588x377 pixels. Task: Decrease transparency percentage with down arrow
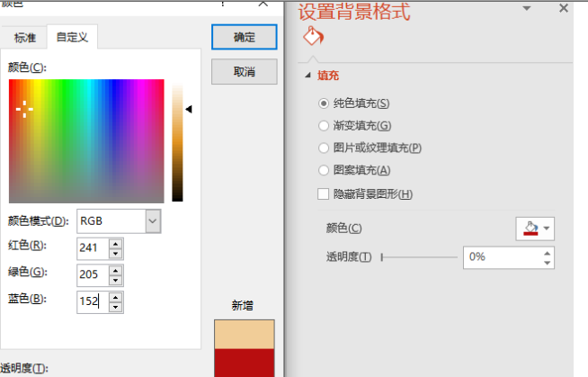[x=548, y=263]
